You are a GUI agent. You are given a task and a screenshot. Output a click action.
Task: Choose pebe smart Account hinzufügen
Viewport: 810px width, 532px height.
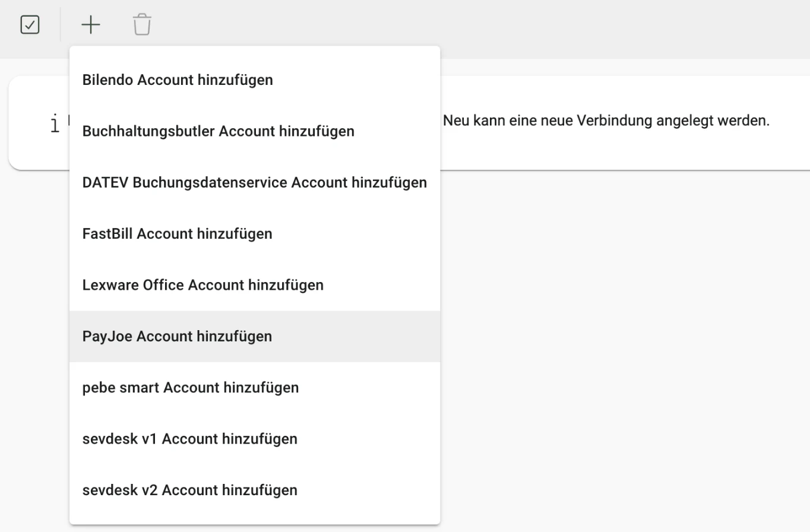tap(255, 388)
